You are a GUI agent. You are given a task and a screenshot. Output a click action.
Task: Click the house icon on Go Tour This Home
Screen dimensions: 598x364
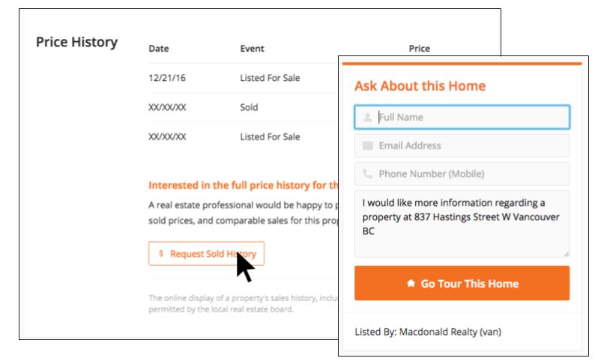(411, 283)
